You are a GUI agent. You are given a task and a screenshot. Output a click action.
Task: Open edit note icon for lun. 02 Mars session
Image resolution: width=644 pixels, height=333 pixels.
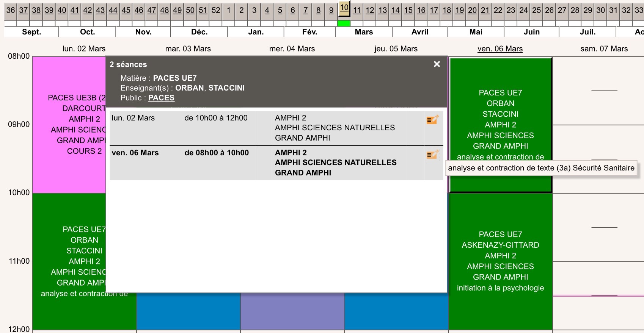tap(432, 120)
